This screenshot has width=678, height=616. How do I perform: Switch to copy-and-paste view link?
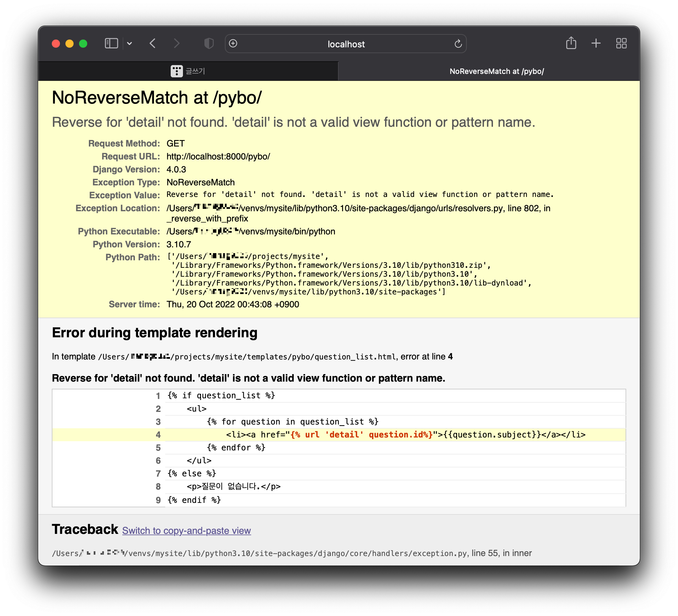pos(186,530)
